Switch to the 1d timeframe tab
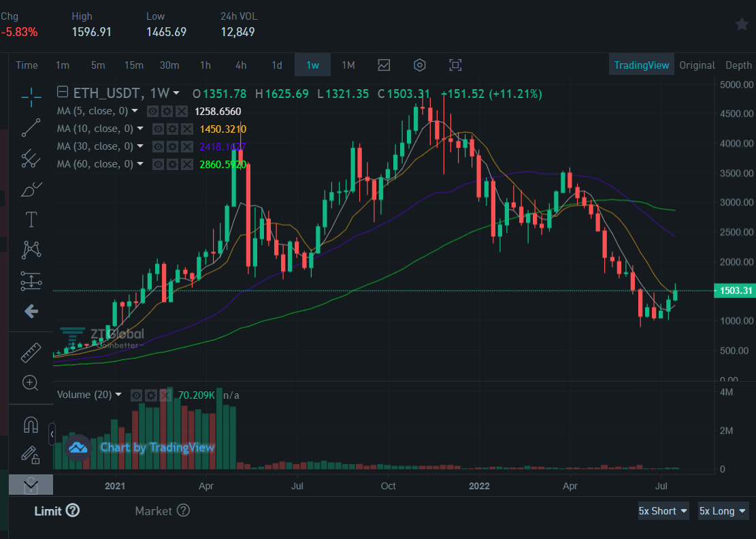 pos(276,65)
